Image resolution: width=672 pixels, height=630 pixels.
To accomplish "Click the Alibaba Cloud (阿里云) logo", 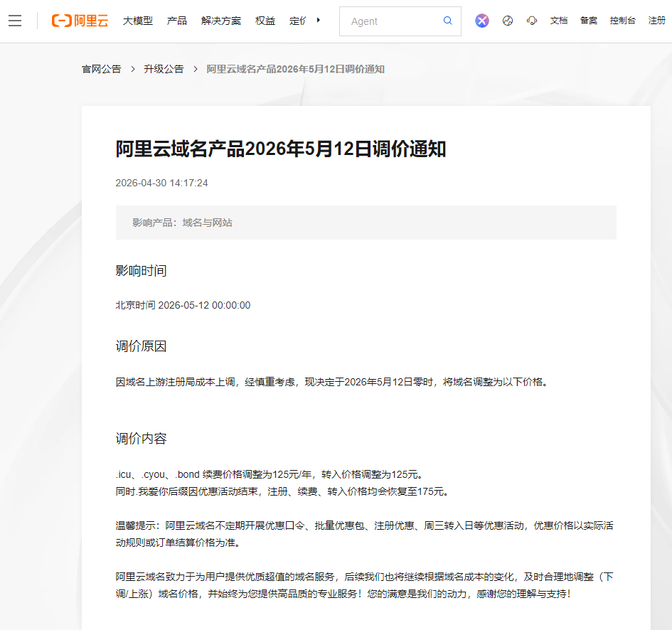I will click(x=80, y=21).
